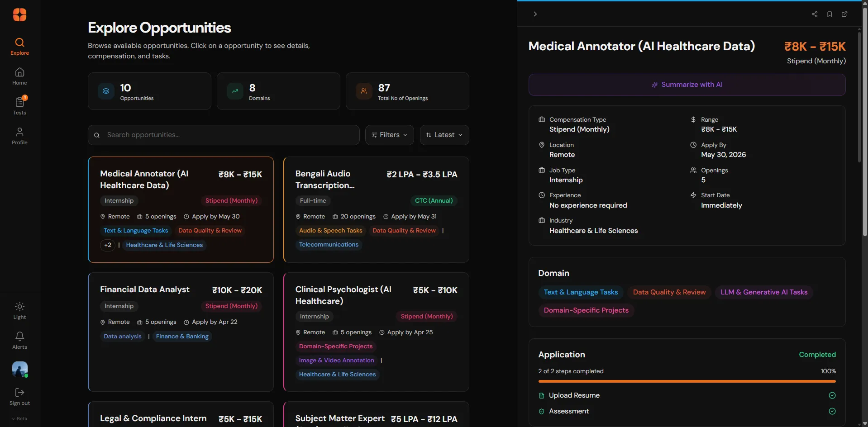Click the Range dollar icon
The image size is (868, 427).
693,119
